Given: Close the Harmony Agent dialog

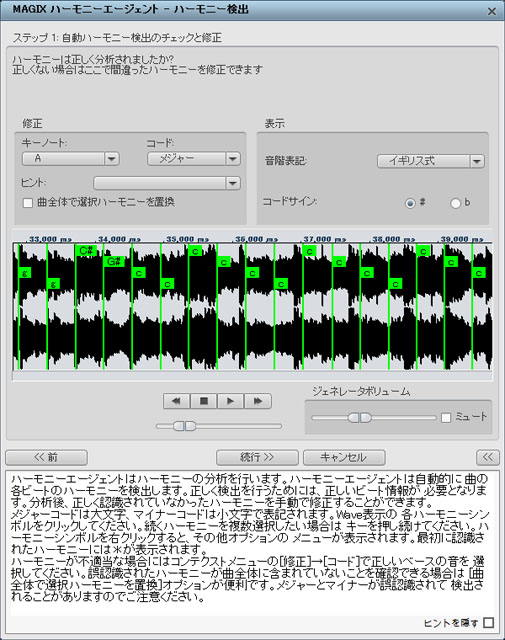Looking at the screenshot, I should click(492, 11).
